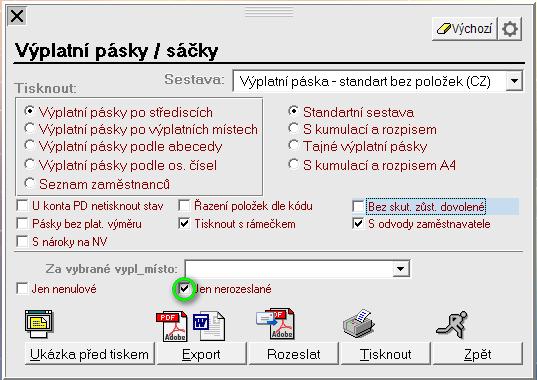Click the Tisknout button
The width and height of the screenshot is (537, 380).
pyautogui.click(x=386, y=354)
